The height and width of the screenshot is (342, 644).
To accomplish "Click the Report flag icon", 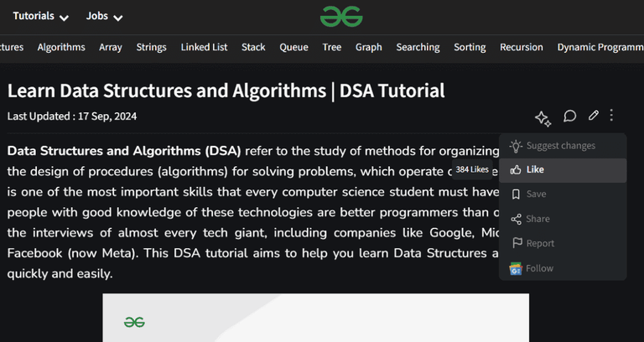I will [516, 244].
